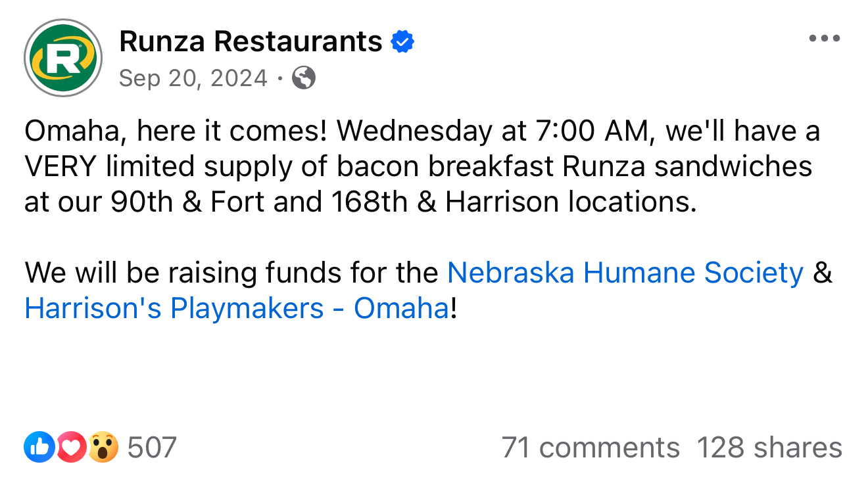View the 128 shares list

tap(769, 448)
